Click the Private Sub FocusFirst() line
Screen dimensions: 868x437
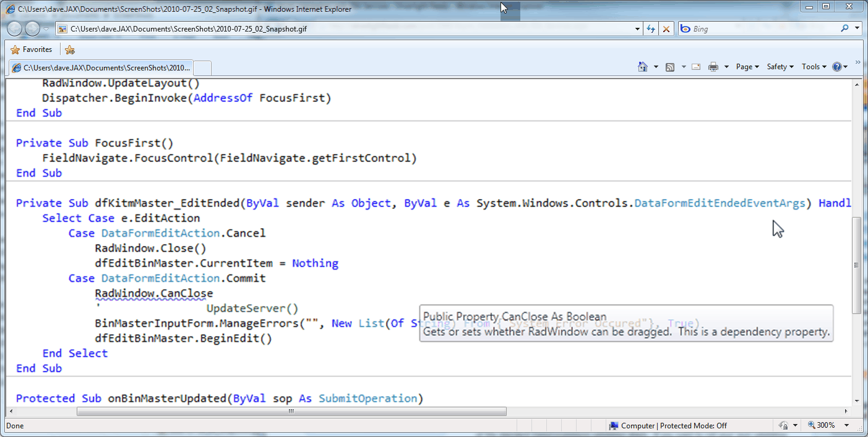pos(95,143)
